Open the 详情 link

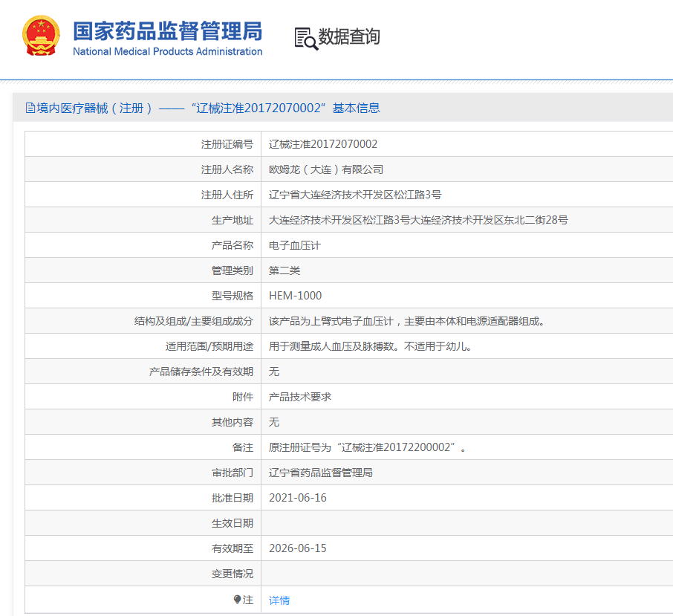click(x=279, y=600)
